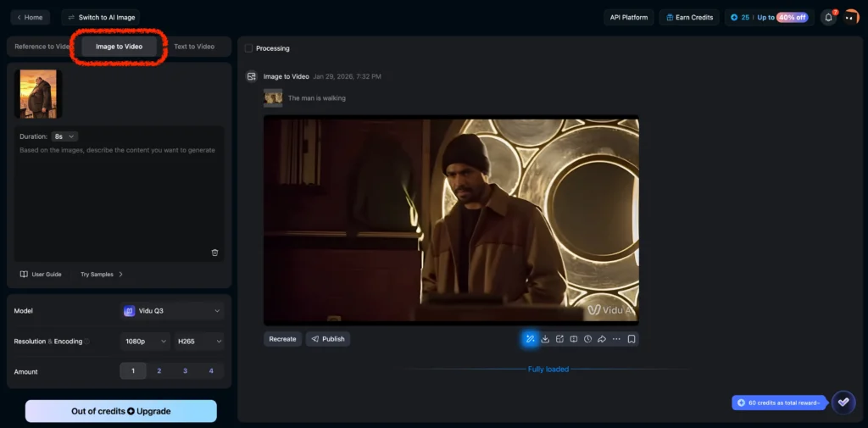868x428 pixels.
Task: Open the notifications bell
Action: coord(829,17)
